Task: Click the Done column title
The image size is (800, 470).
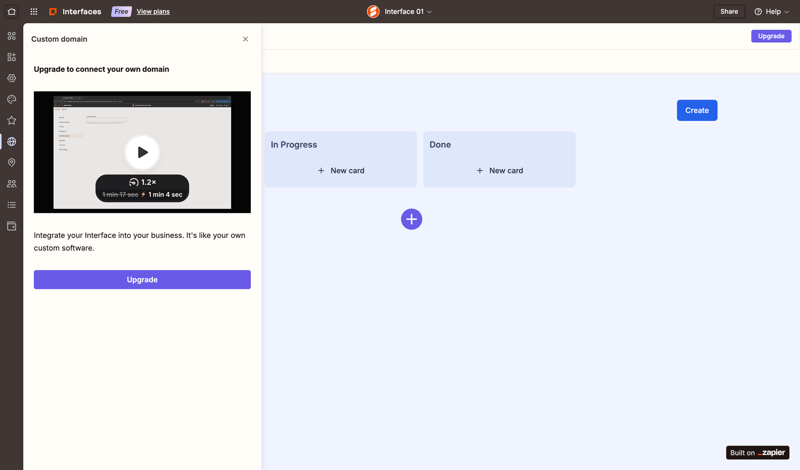Action: click(x=440, y=144)
